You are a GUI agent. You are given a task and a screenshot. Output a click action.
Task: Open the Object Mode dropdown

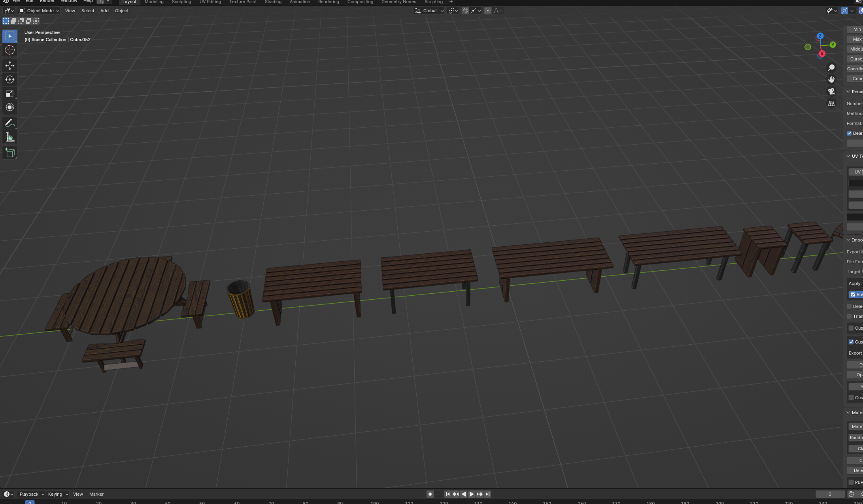coord(39,11)
